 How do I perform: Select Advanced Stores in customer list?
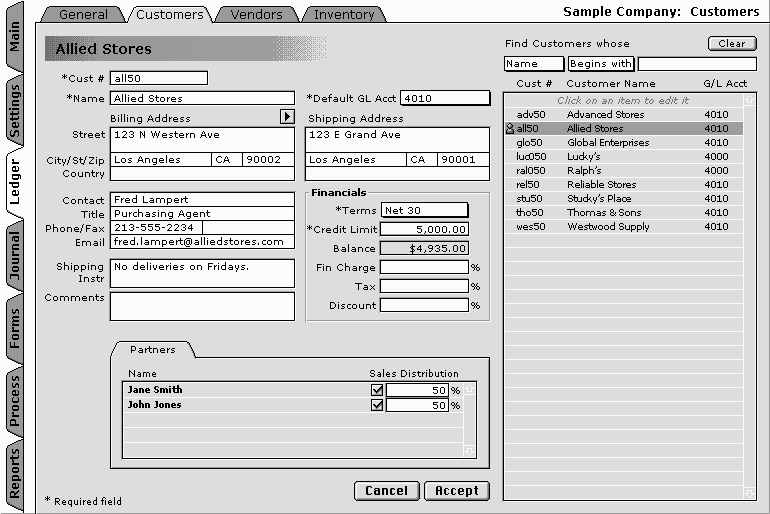point(624,114)
